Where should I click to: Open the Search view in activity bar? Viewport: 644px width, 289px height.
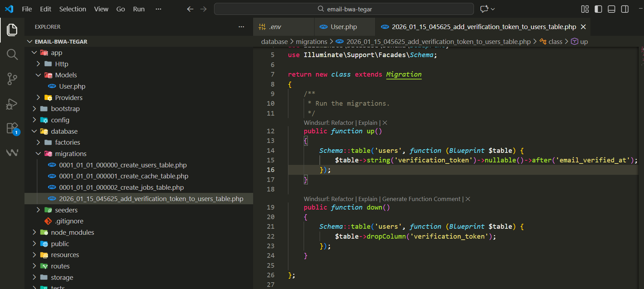[x=12, y=54]
